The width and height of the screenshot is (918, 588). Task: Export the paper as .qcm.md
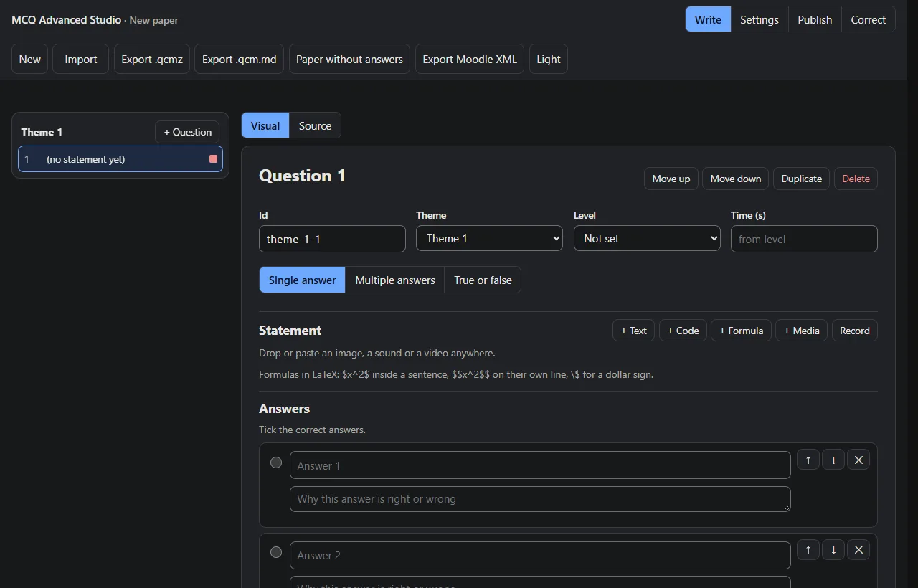[240, 60]
